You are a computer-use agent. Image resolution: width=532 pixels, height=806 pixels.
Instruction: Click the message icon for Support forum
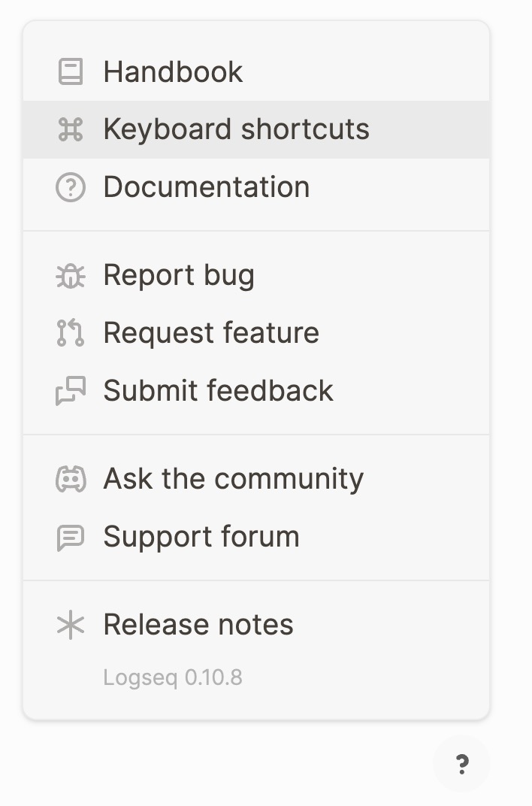[x=71, y=537]
